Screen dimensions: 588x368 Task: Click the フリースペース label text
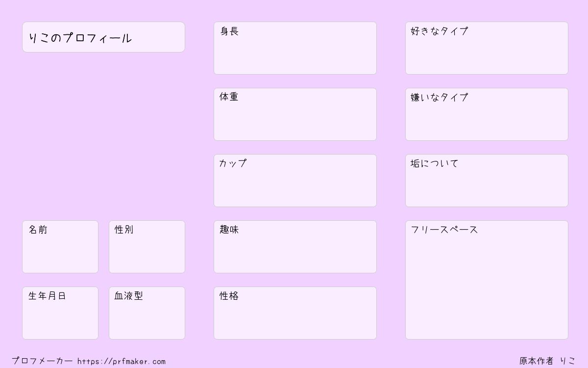tap(444, 230)
